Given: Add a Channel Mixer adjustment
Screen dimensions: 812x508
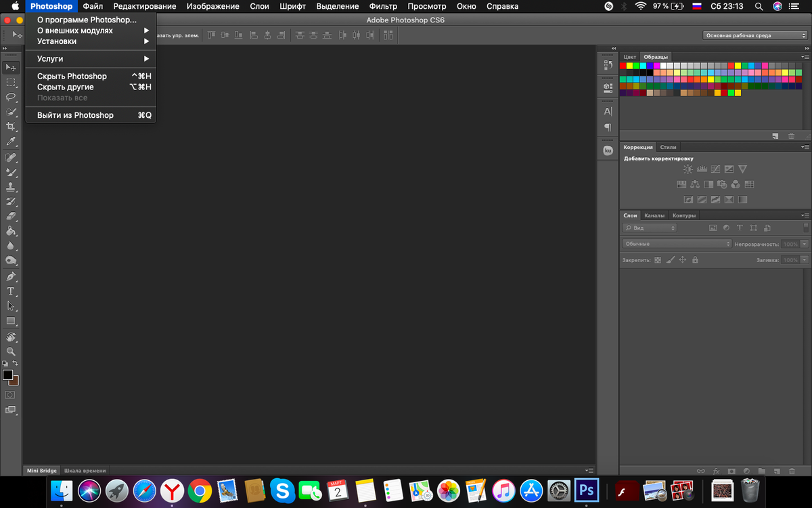Looking at the screenshot, I should point(736,184).
